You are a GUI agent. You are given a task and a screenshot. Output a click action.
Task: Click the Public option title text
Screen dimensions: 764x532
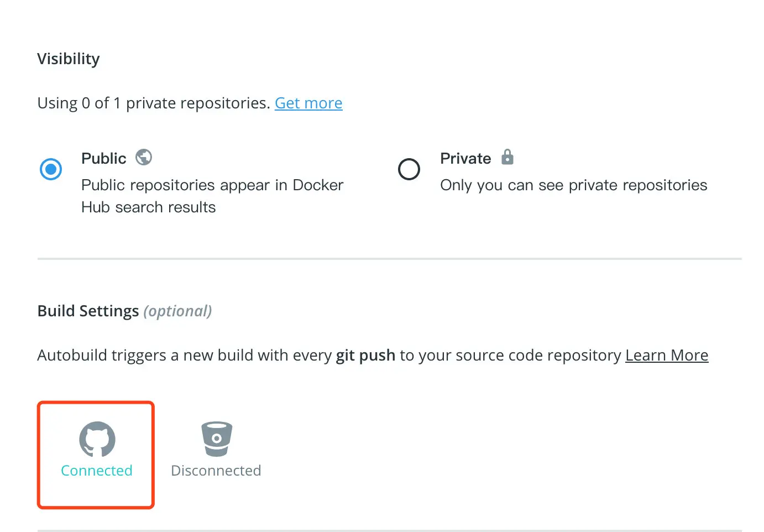click(x=104, y=159)
